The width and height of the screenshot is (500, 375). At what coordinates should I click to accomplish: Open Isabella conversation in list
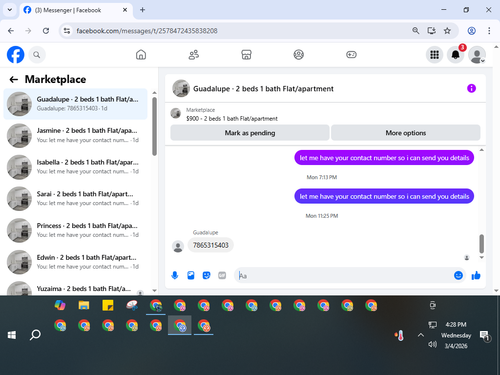(x=76, y=167)
